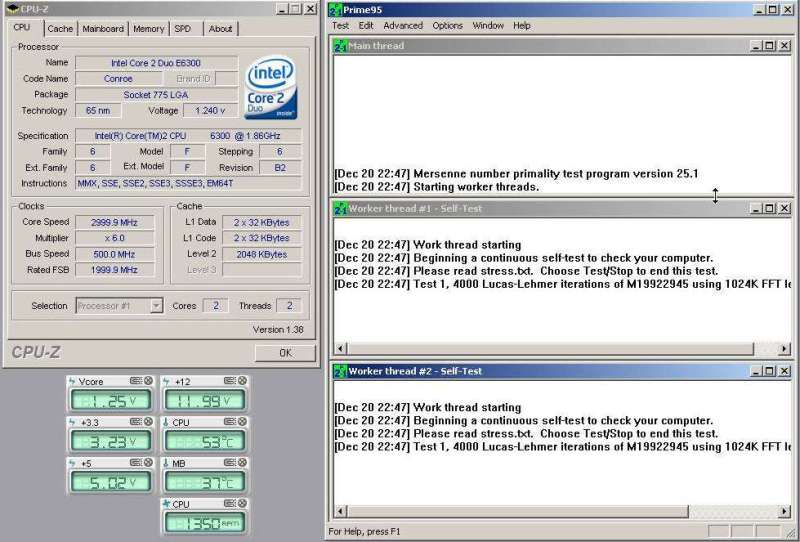This screenshot has width=800, height=542.
Task: Open the Memory tab in CPU-Z
Action: tap(148, 29)
